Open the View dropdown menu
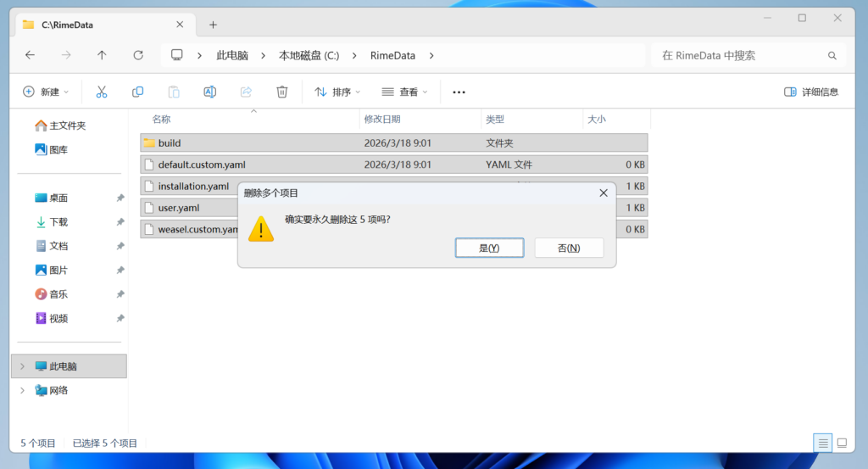 404,92
